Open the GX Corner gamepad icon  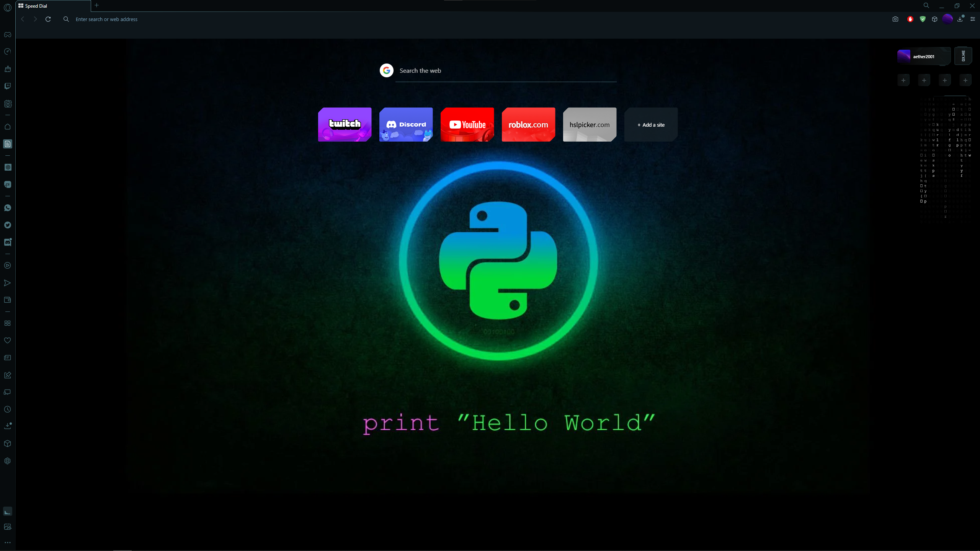point(8,35)
